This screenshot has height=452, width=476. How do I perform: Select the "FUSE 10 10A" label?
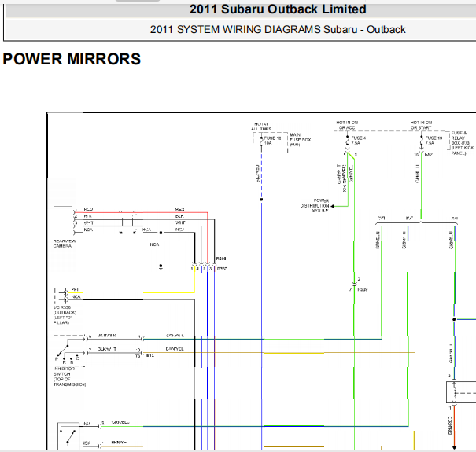pos(272,141)
